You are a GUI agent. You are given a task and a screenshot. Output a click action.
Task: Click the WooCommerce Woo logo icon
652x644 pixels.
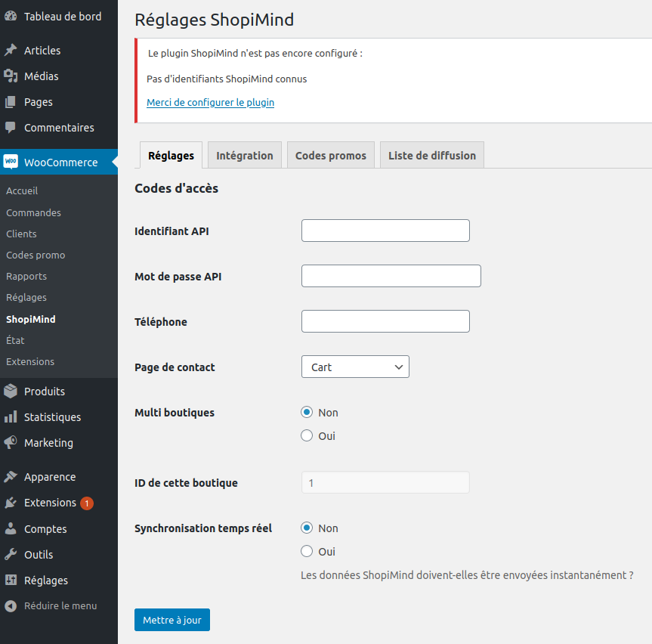11,162
